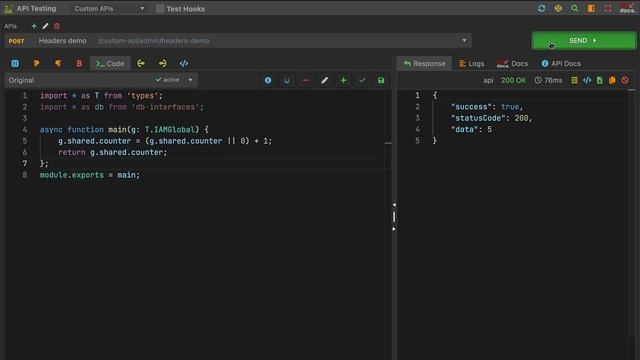Click the "success": true response line
Viewport: 640px width, 360px height.
(487, 107)
